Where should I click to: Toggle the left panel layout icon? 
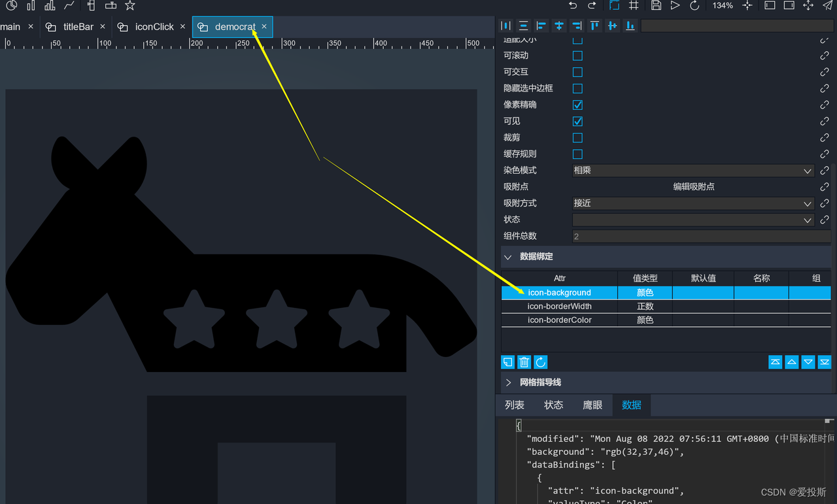770,5
